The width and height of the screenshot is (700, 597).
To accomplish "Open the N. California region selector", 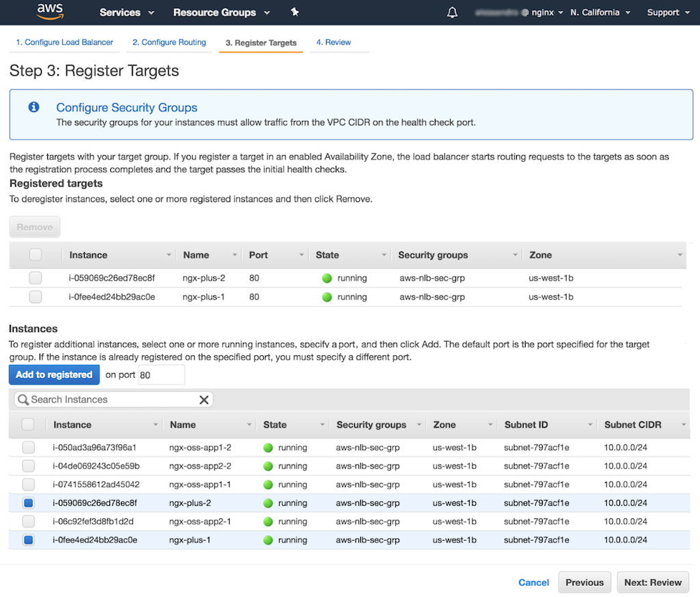I will click(x=600, y=12).
